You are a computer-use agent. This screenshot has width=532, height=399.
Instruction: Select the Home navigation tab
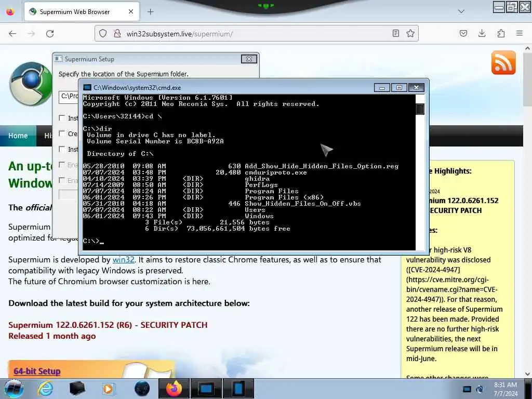[x=18, y=136]
